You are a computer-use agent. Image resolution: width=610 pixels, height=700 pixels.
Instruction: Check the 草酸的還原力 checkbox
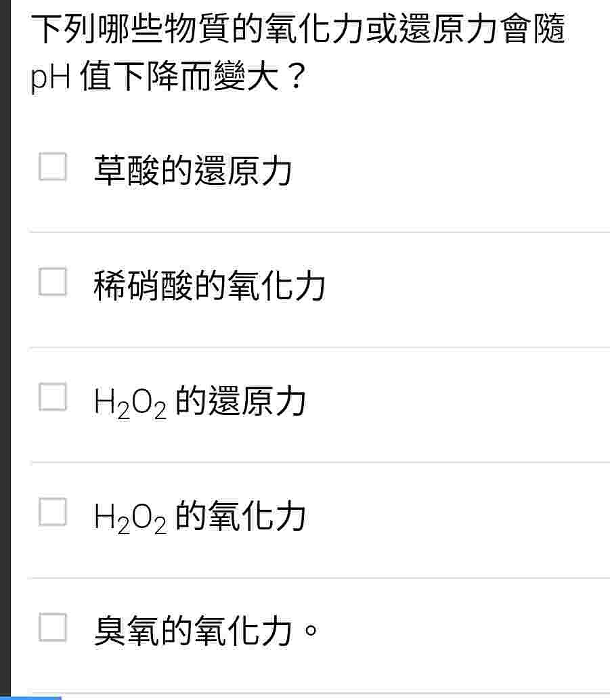tap(53, 167)
